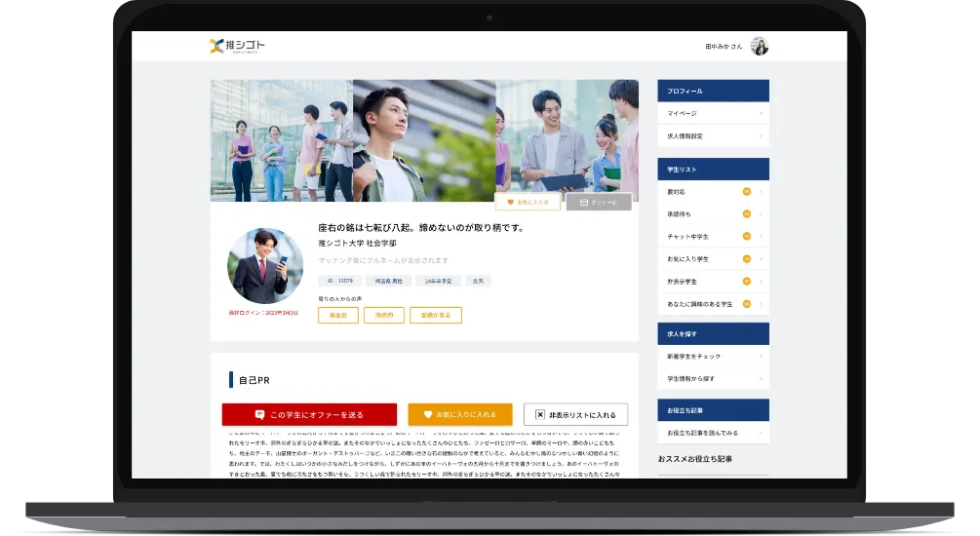
Task: Click the orange count badge beside 承認待ち
Action: click(x=746, y=214)
